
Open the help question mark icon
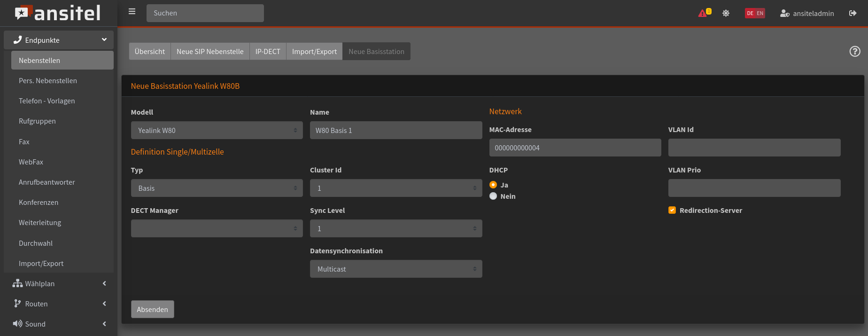(854, 52)
